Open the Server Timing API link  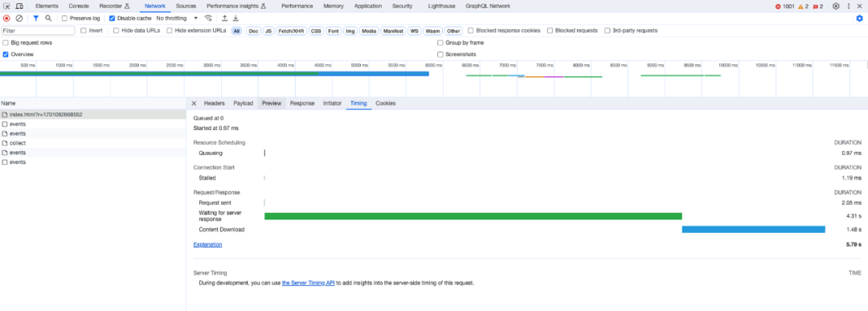(x=309, y=283)
